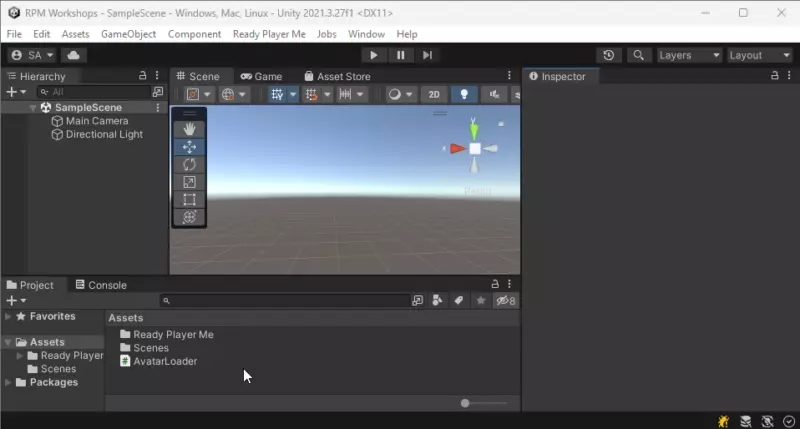Open auto-generate lighting status icon
This screenshot has height=429, width=800.
767,421
